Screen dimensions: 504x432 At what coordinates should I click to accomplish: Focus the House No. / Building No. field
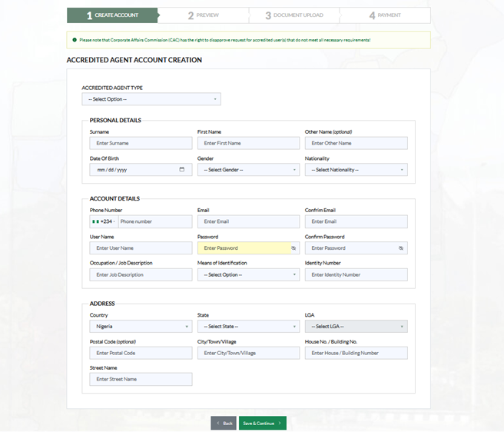[x=356, y=353]
